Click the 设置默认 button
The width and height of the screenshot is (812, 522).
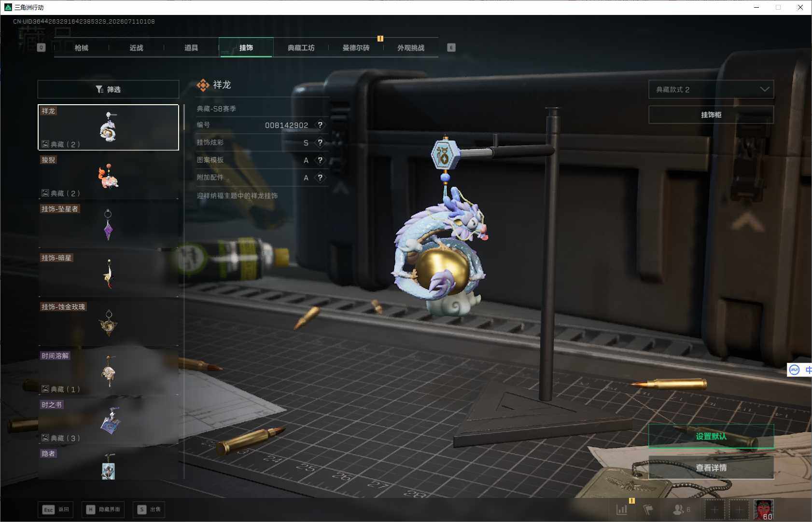click(711, 436)
